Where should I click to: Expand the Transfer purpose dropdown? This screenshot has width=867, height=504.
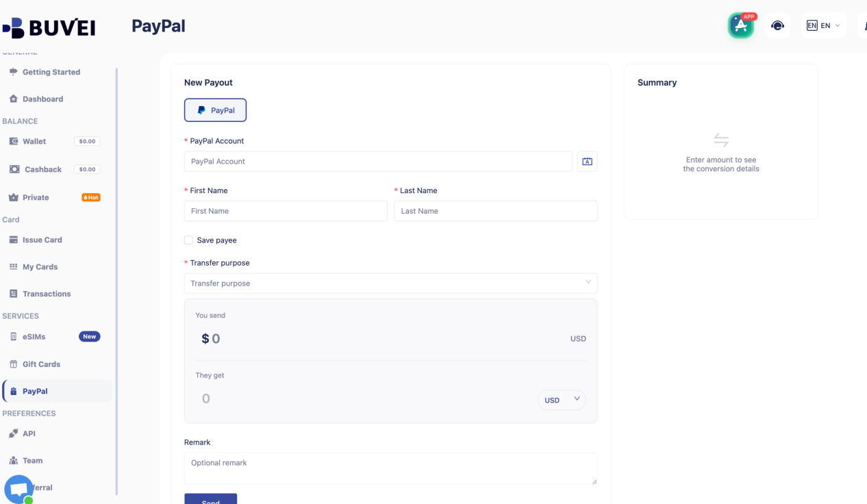point(390,283)
